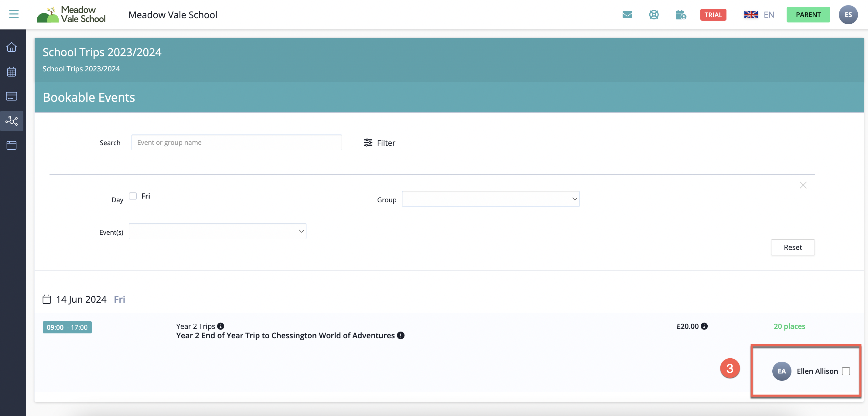Select Ellen Allison's booking checkbox
The width and height of the screenshot is (868, 416).
pyautogui.click(x=846, y=371)
